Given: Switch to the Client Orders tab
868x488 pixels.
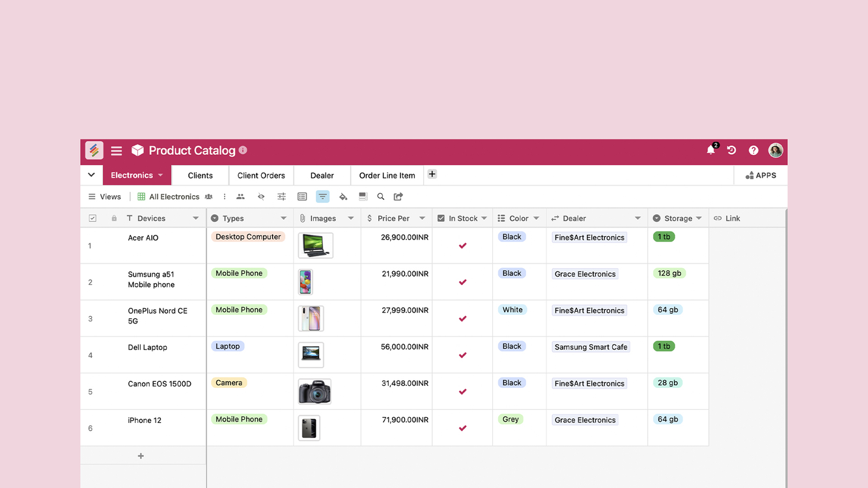Looking at the screenshot, I should (x=261, y=175).
